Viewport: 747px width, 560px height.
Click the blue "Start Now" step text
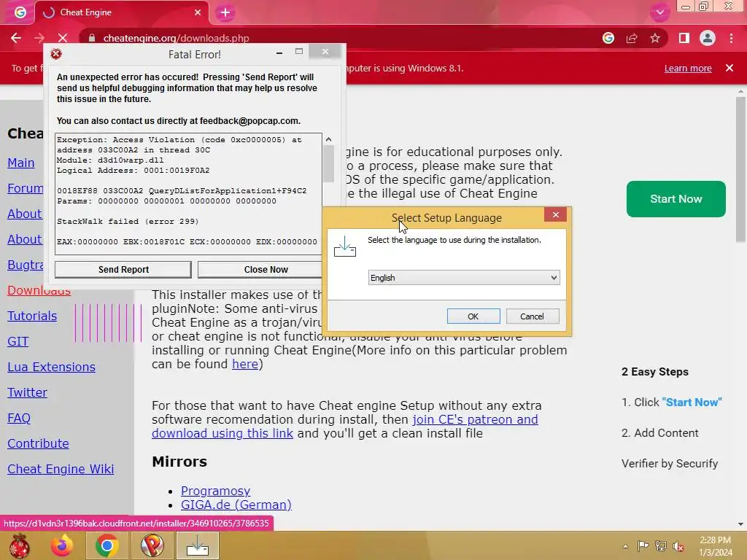tap(692, 402)
